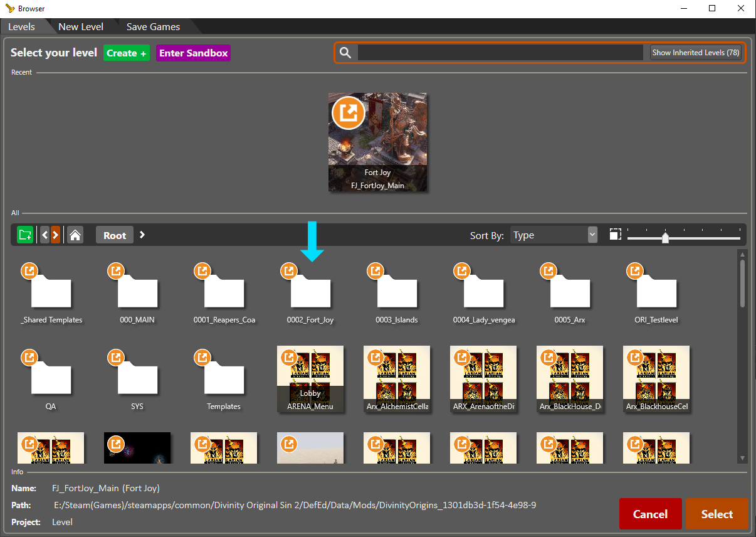Viewport: 756px width, 537px height.
Task: Click the search magnifier icon
Action: (x=345, y=53)
